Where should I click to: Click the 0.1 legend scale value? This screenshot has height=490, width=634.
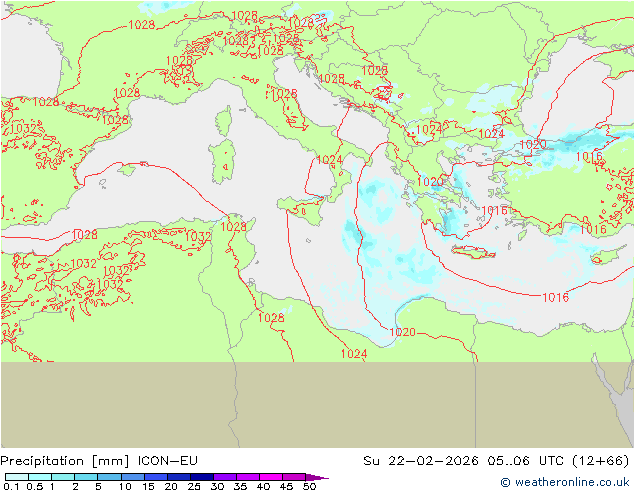pos(11,486)
